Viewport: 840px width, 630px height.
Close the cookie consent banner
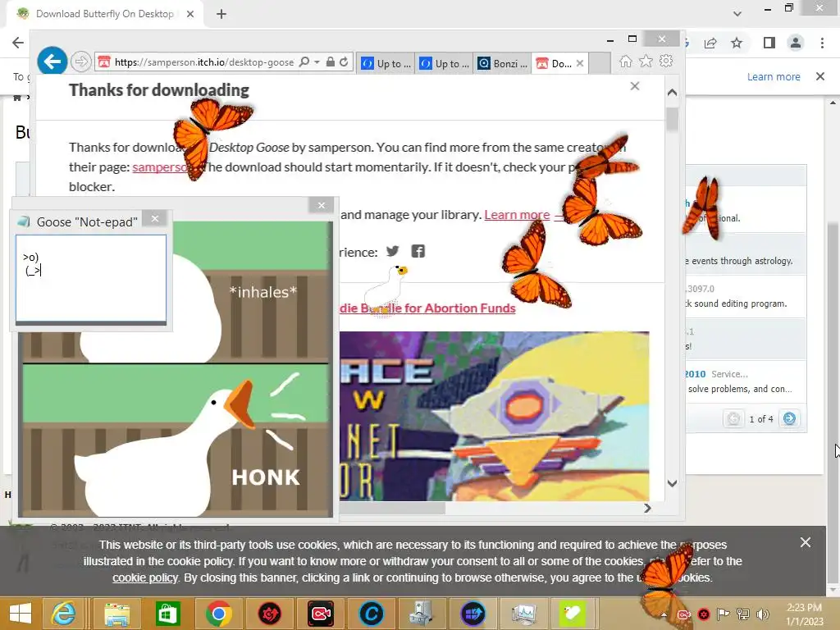click(806, 542)
